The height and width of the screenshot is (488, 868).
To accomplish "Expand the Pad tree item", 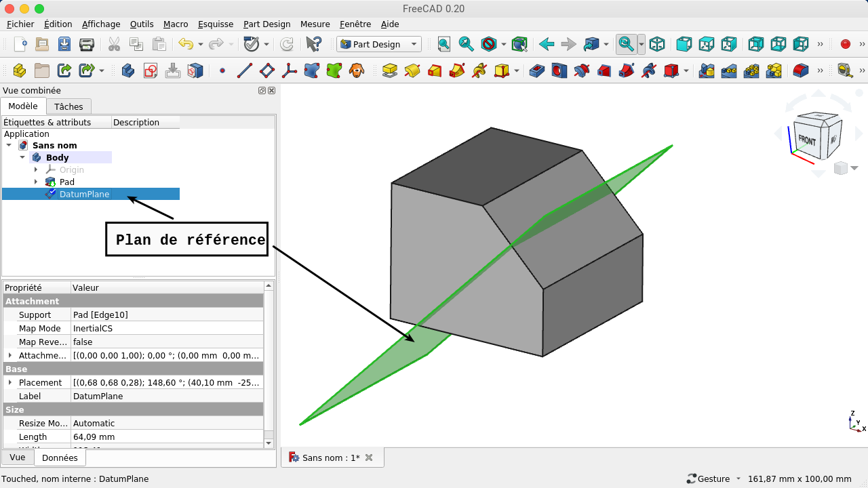I will point(36,182).
